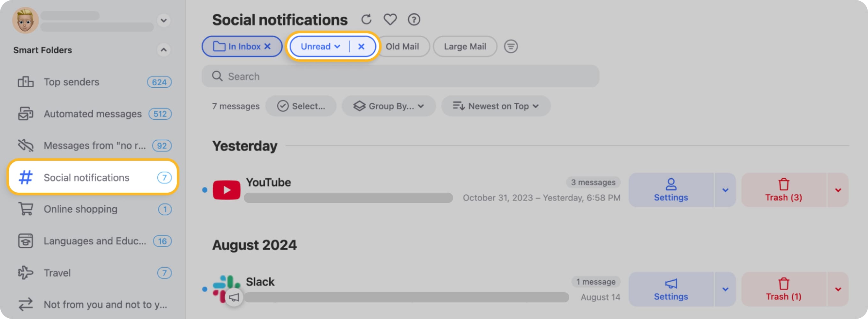Viewport: 868px width, 319px height.
Task: Click the YouTube sender logo
Action: pos(227,190)
